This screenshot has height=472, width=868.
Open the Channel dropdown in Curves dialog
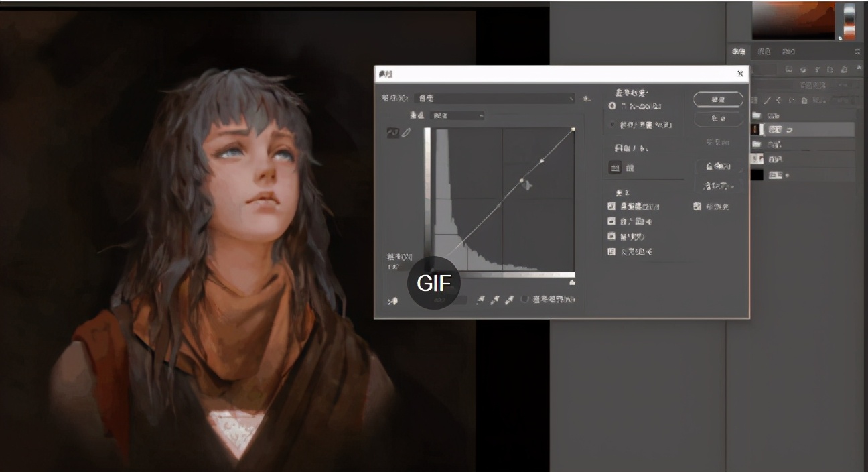coord(457,115)
